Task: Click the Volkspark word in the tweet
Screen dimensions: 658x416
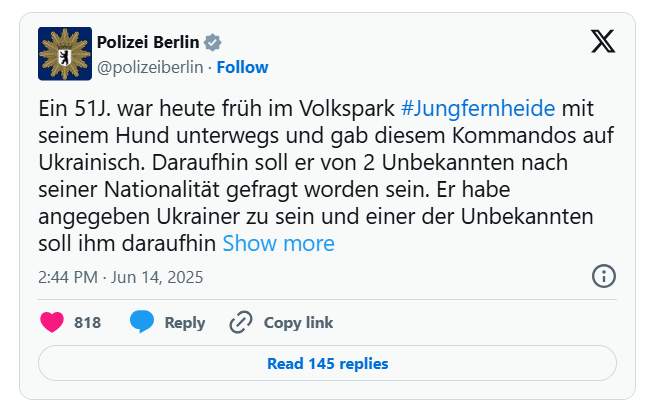Action: (347, 109)
